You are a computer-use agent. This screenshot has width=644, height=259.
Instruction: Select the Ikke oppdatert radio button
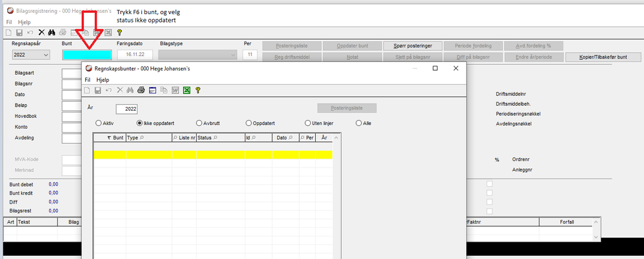click(140, 122)
